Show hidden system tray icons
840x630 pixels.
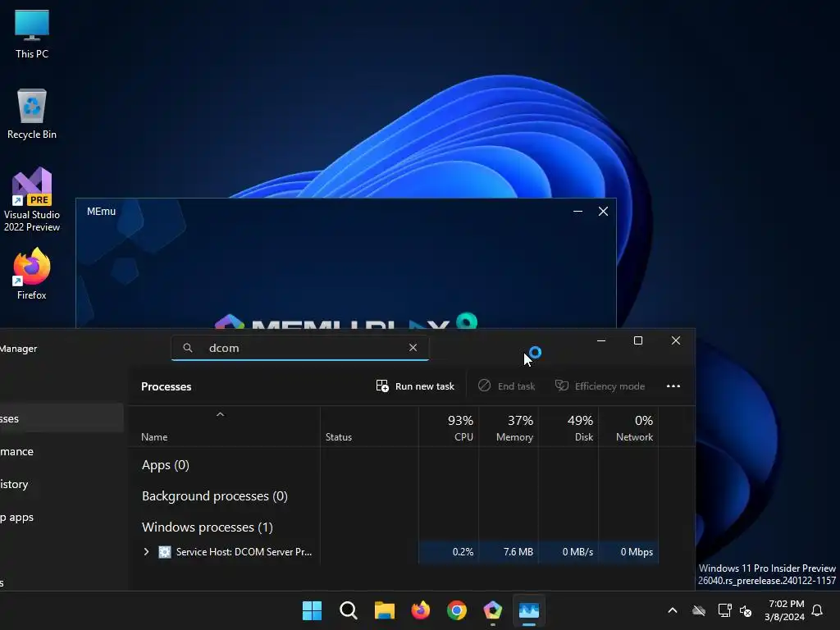(x=673, y=610)
